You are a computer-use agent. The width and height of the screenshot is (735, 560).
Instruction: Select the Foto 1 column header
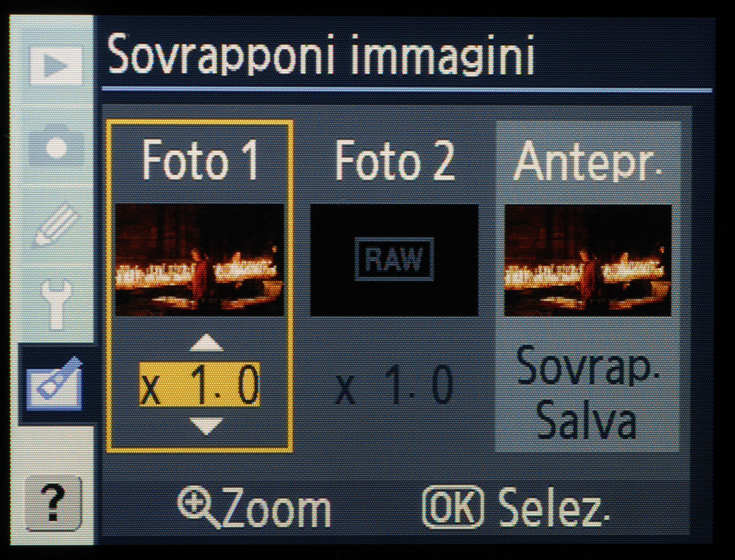200,160
